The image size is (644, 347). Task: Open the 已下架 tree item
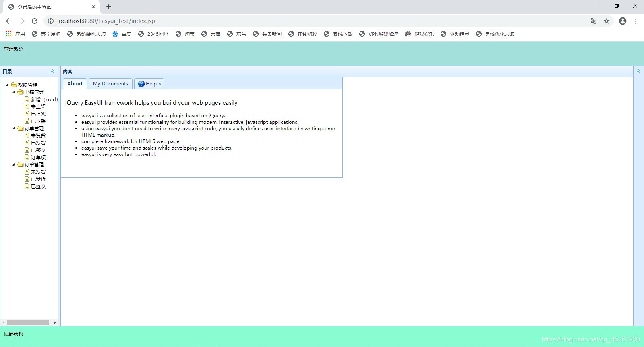coord(38,121)
